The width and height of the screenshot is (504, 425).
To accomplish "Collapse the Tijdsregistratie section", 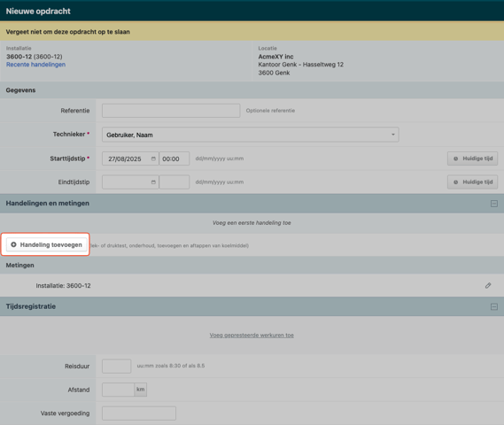I will coord(494,306).
